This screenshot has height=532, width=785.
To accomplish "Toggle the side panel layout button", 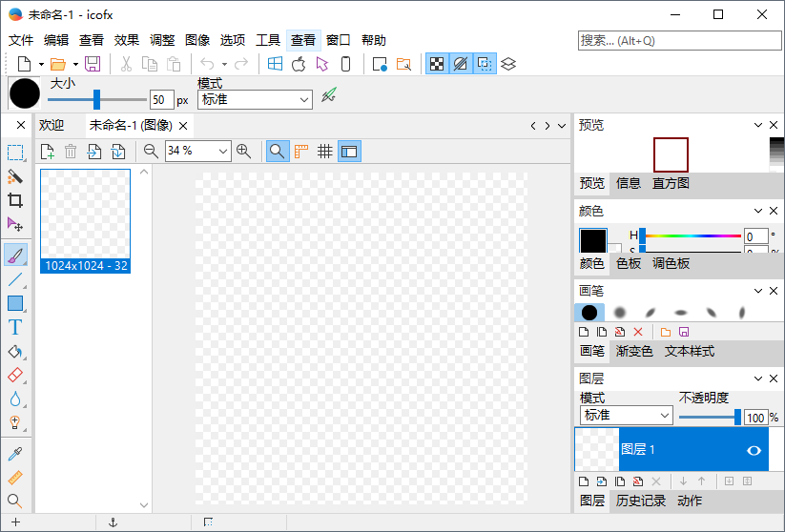I will coord(349,152).
